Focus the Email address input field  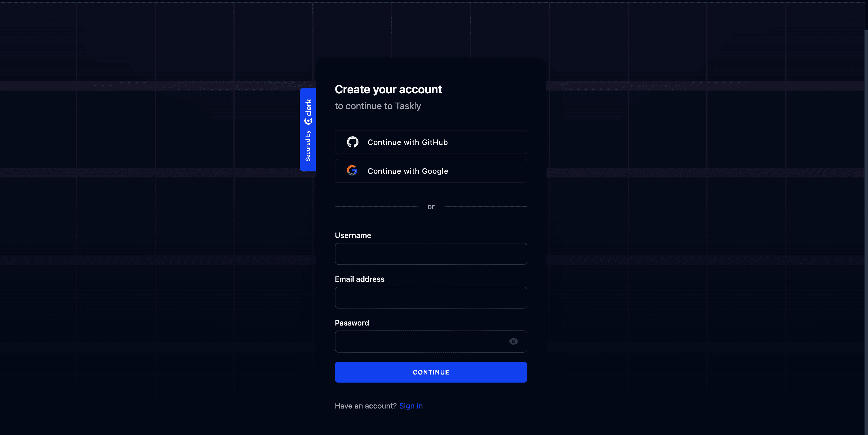coord(431,298)
